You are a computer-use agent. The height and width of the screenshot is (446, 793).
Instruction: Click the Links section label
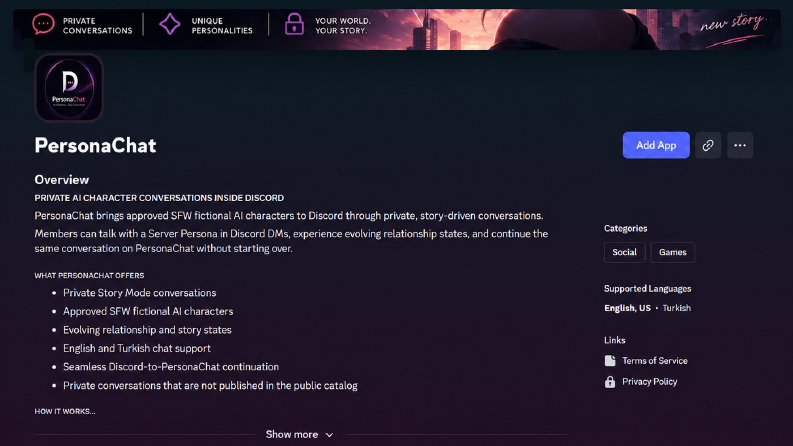point(614,340)
